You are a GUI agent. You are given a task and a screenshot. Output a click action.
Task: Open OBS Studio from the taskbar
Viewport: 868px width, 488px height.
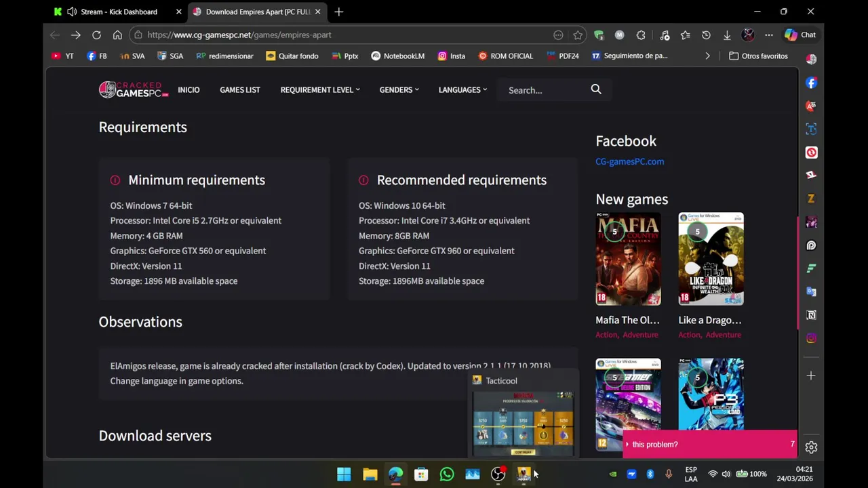coord(498,474)
